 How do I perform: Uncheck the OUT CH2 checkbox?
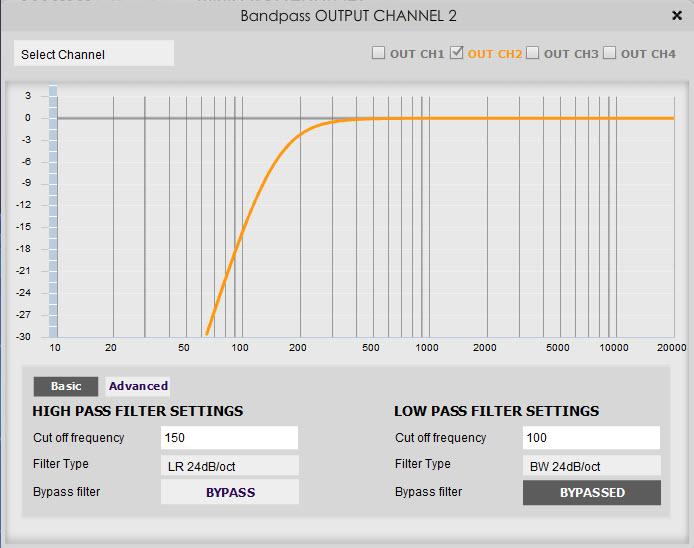click(456, 53)
